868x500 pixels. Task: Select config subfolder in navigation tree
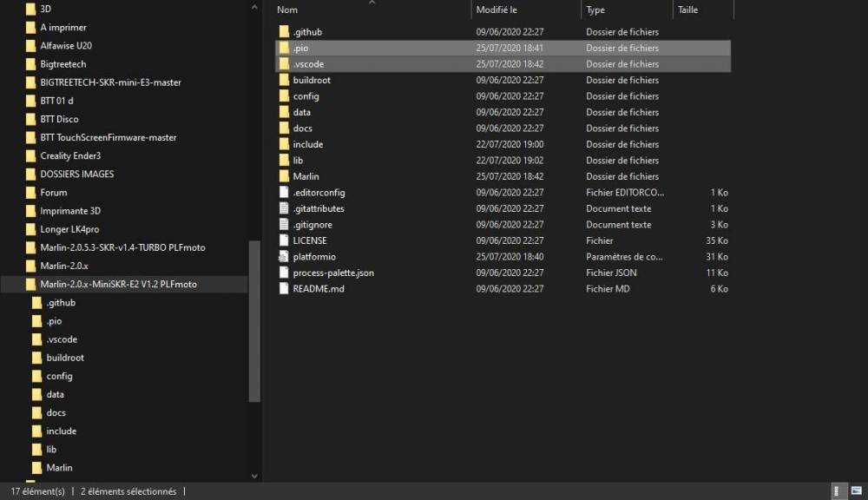tap(59, 375)
